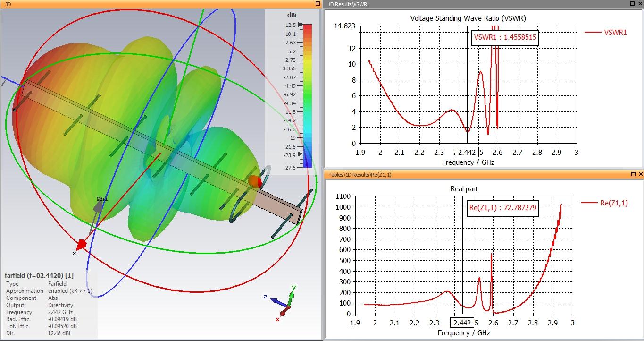Select the farfield (f=02.4420) [1] heading
Screen dimensions: 644x341
pyautogui.click(x=39, y=275)
